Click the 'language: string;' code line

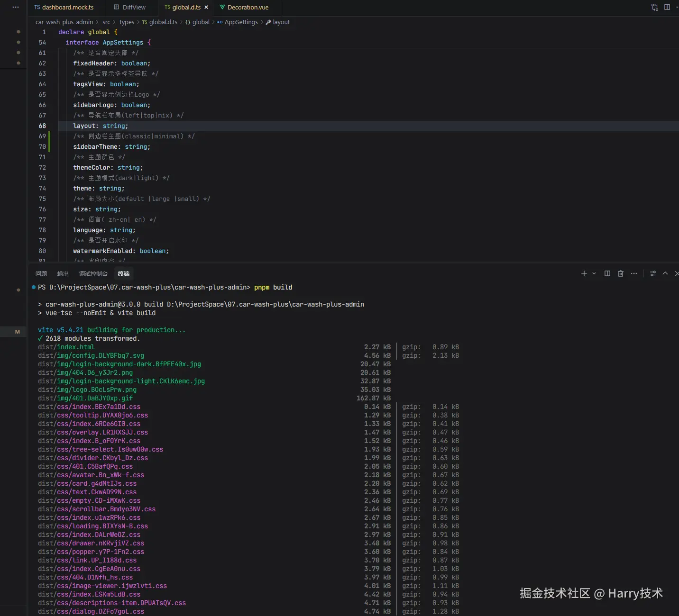tap(104, 230)
